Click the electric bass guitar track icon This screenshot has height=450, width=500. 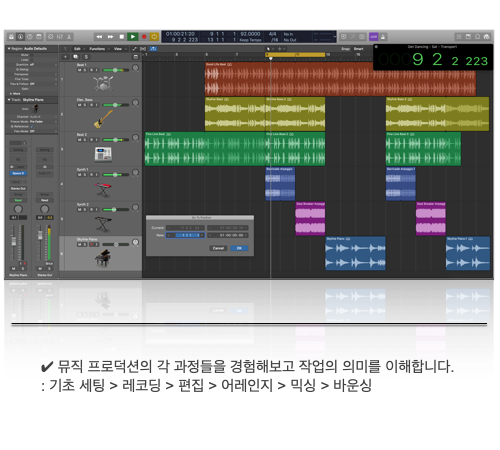coord(103,119)
